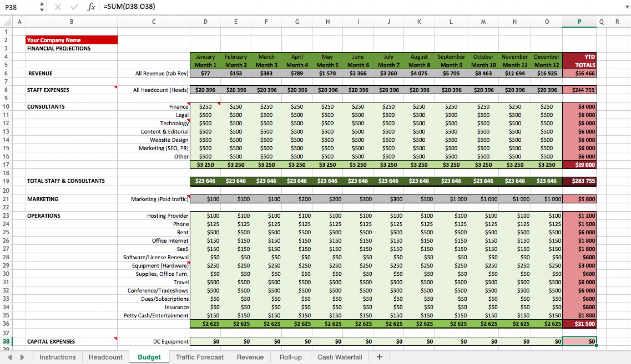Open the Cash Waterfall sheet tab
This screenshot has width=631, height=364.
(339, 357)
